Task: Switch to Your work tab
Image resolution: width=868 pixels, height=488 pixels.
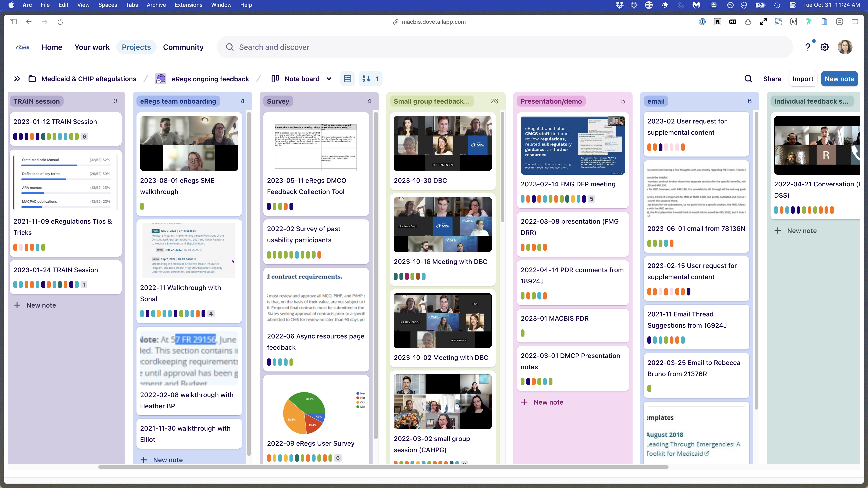Action: click(92, 47)
